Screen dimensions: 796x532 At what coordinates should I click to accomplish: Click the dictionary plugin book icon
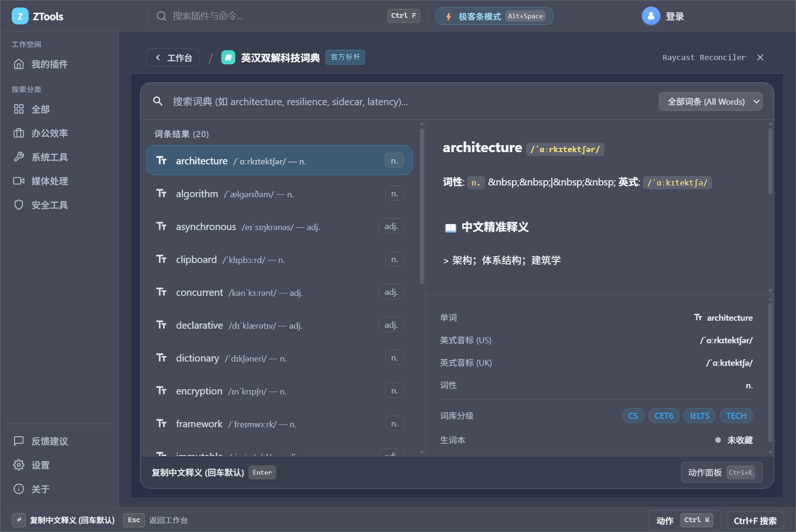pyautogui.click(x=228, y=58)
